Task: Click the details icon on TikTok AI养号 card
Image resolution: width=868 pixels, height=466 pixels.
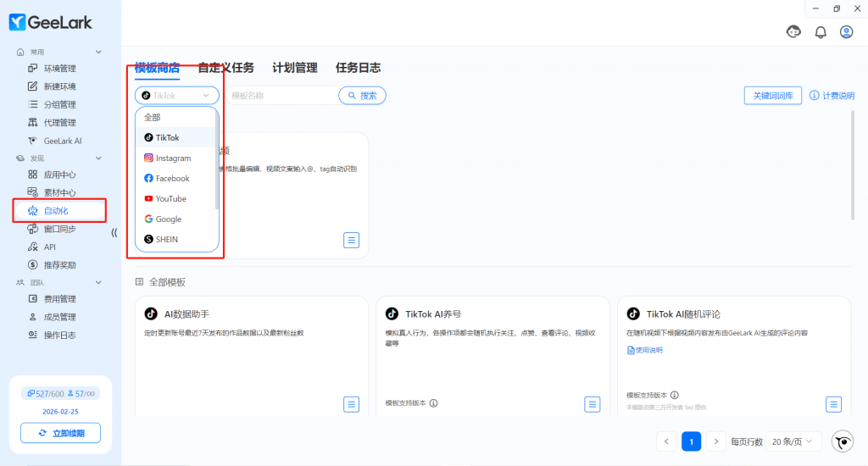Action: 593,404
